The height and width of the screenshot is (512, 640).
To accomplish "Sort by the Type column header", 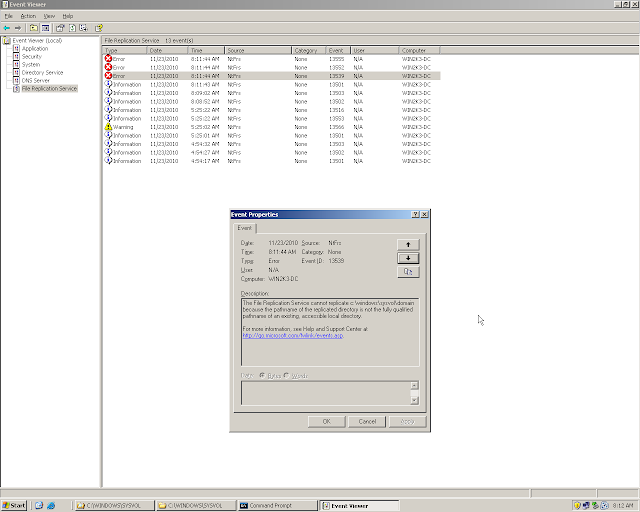I will coord(124,51).
